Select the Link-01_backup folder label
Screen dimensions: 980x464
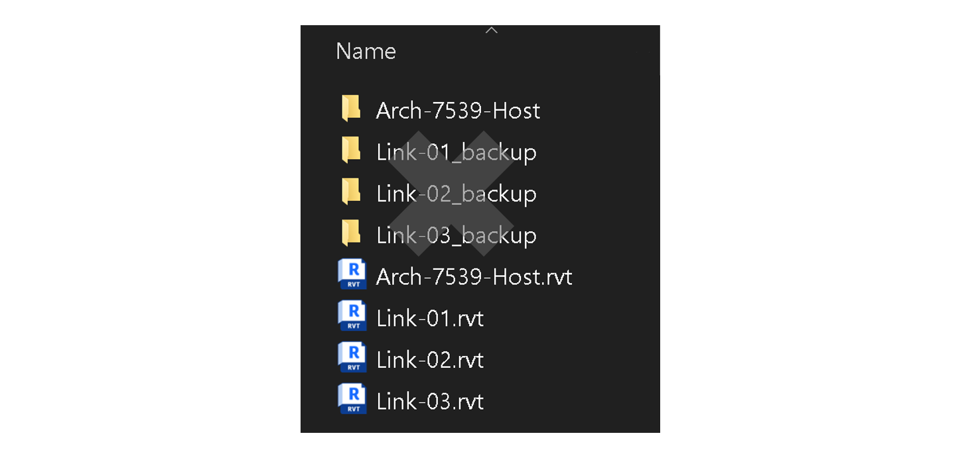click(456, 152)
